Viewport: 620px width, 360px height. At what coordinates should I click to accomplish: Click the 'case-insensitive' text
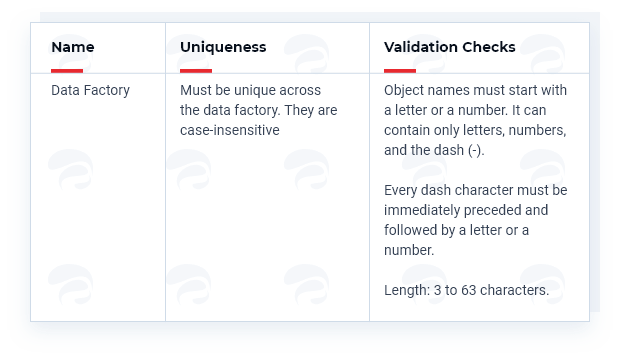(230, 130)
